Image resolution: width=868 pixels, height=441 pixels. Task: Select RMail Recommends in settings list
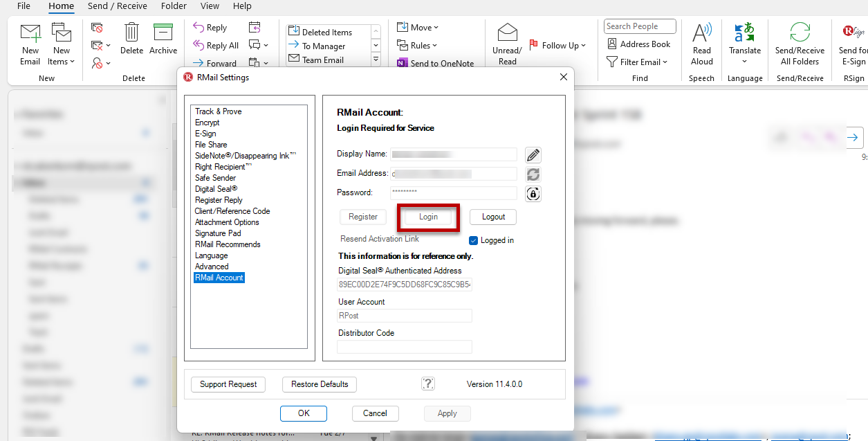[228, 244]
